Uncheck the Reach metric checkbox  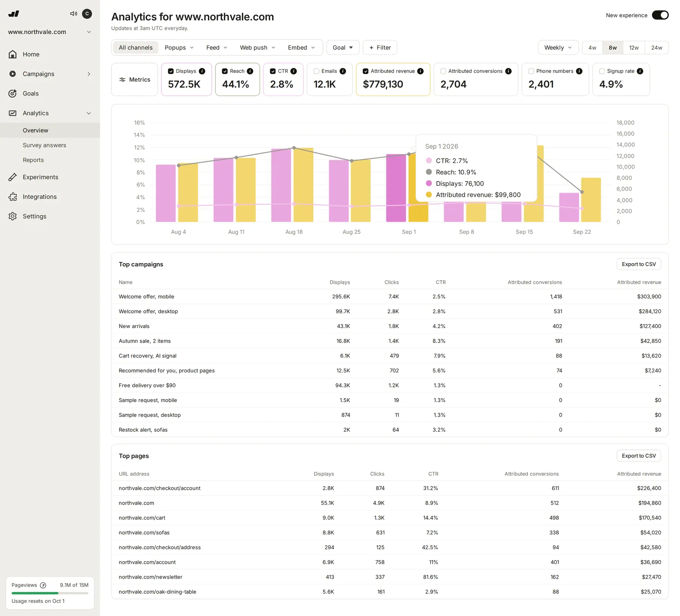coord(225,71)
